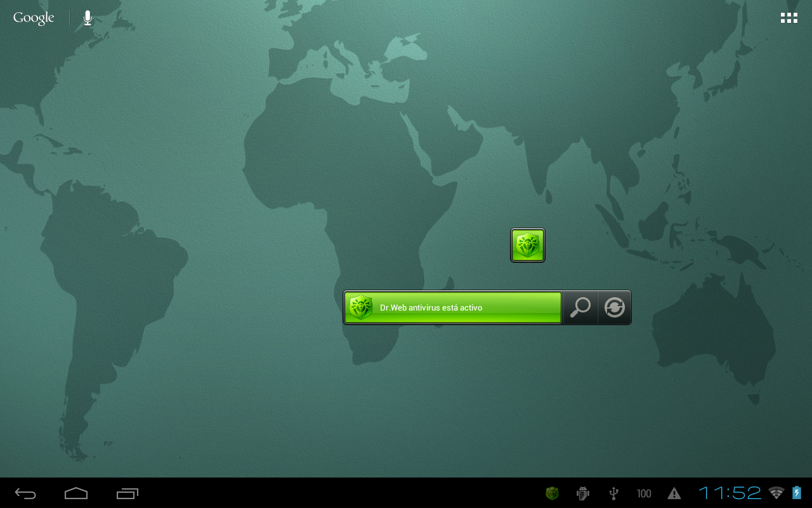Tap the Dr.Web shield logo inside the green widget bar
812x508 pixels.
(360, 307)
